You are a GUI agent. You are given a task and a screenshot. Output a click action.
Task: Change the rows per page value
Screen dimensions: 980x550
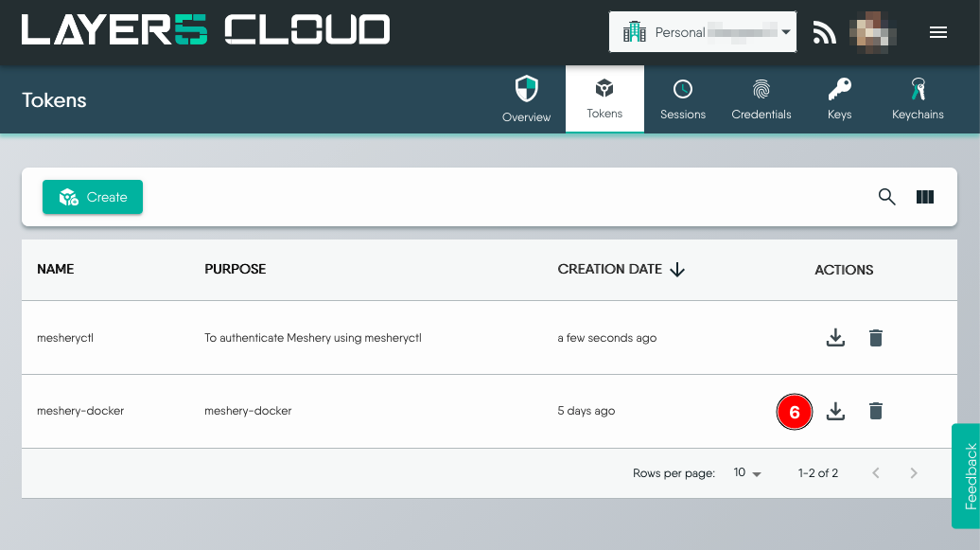tap(746, 472)
